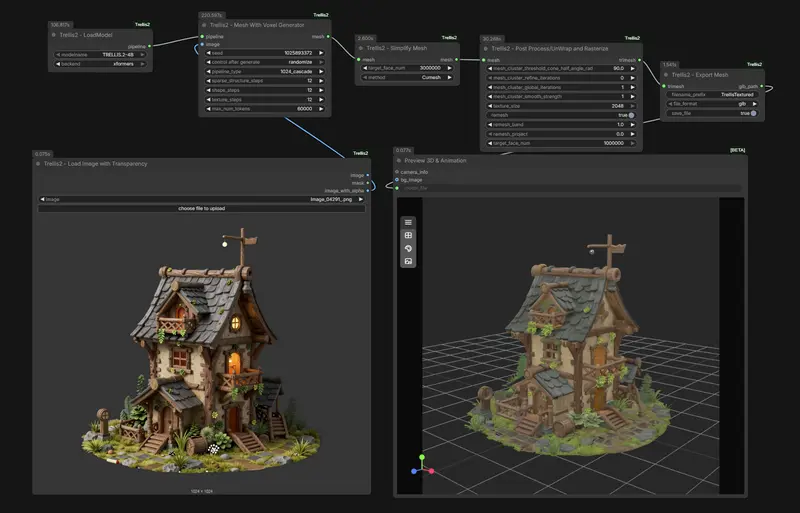The height and width of the screenshot is (513, 800).
Task: Decrease texture_size with left arrow
Action: [488, 106]
